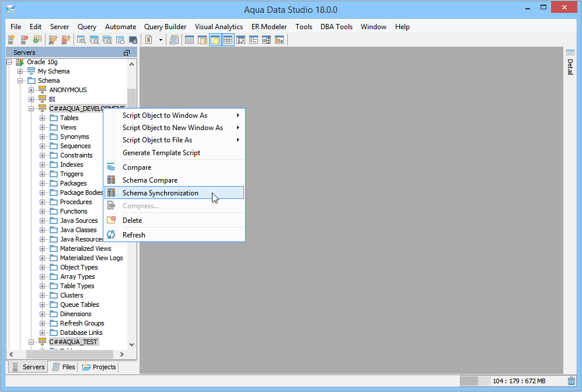Expand the ANONYMOUS schema node
This screenshot has width=582, height=392.
(32, 90)
